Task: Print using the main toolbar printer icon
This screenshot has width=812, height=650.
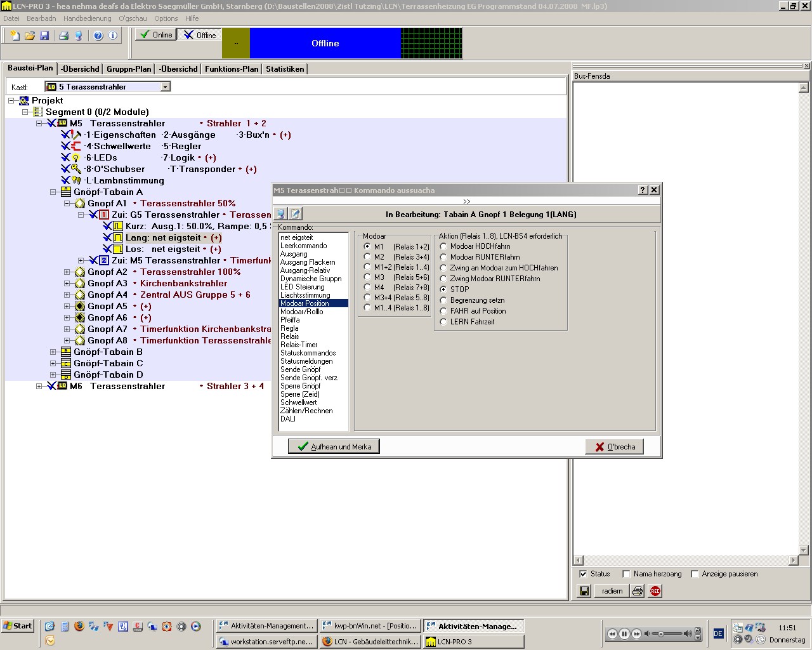Action: coord(63,36)
